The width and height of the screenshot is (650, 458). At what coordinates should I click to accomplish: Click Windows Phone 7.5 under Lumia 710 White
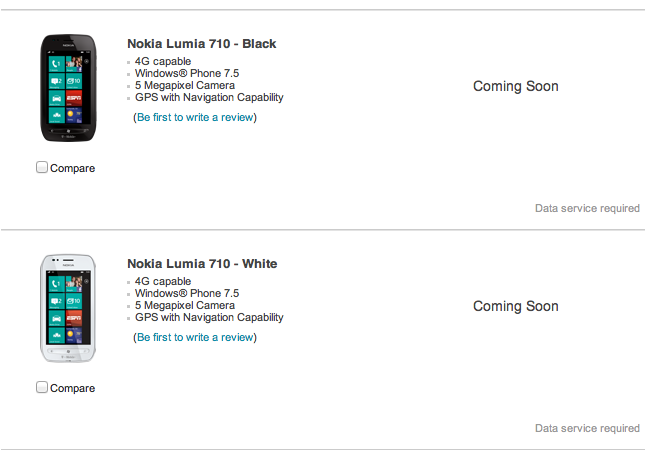pos(187,293)
